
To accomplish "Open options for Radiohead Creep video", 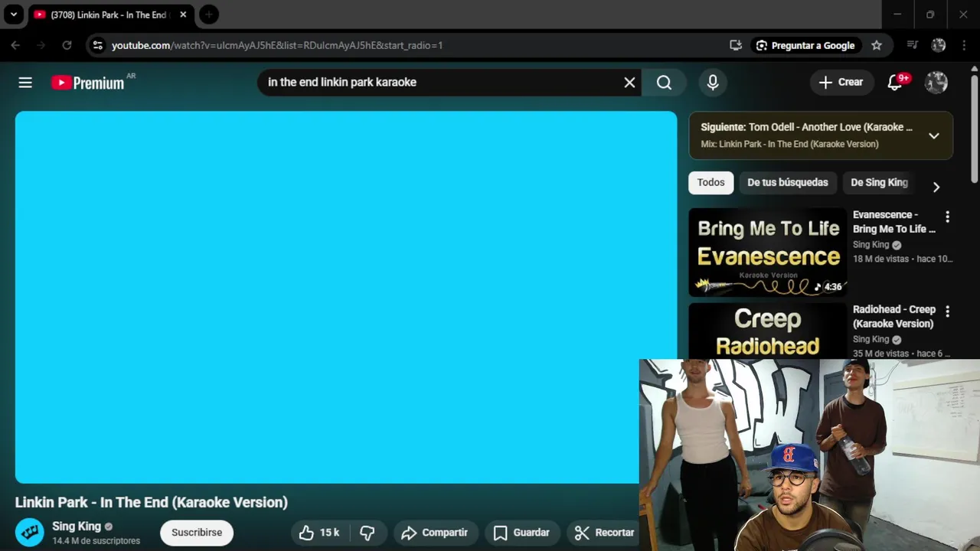I will pos(947,311).
